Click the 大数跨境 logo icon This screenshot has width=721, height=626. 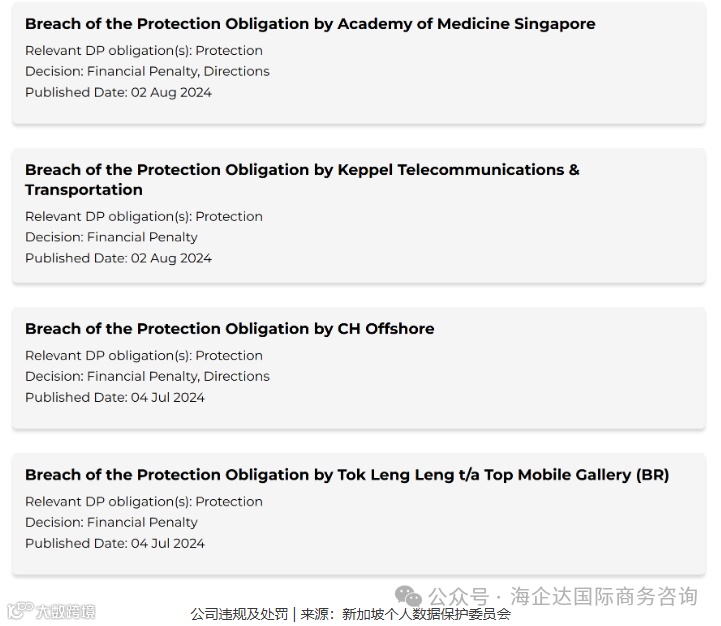click(x=18, y=611)
